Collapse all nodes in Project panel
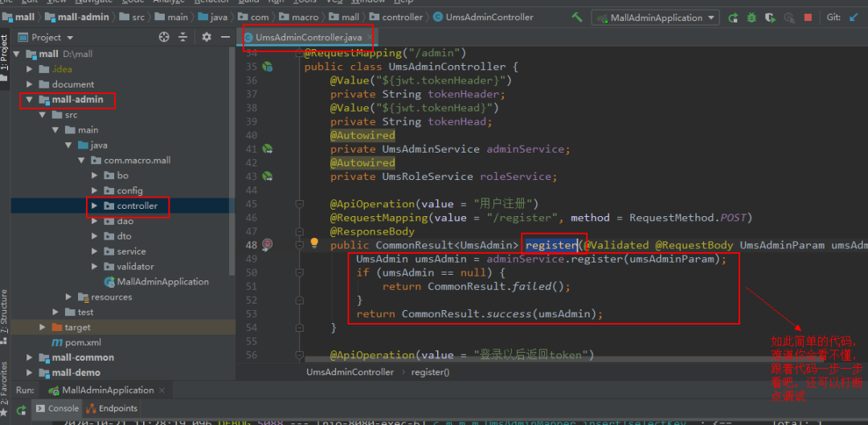Viewport: 868px width, 425px height. tap(182, 37)
